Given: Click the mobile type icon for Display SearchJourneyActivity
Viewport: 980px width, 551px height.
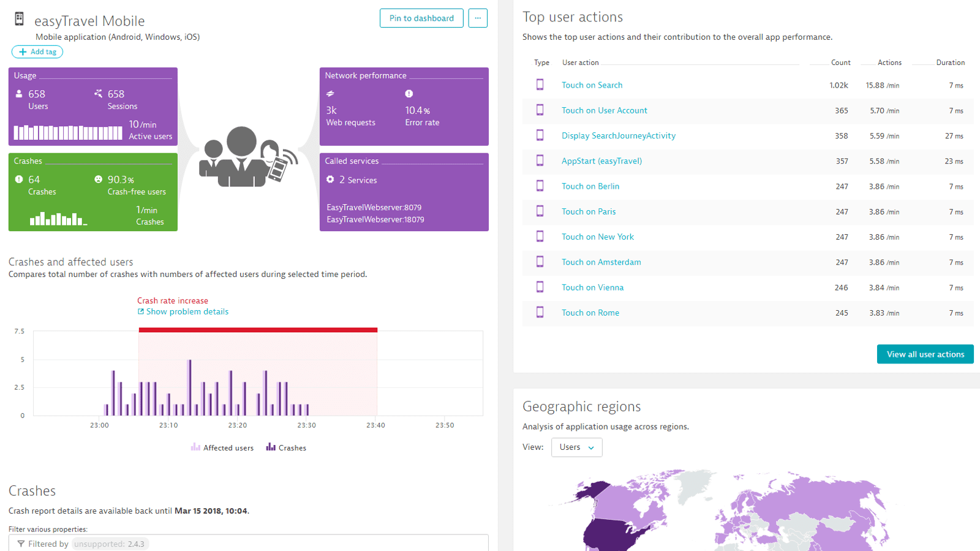Looking at the screenshot, I should click(540, 135).
